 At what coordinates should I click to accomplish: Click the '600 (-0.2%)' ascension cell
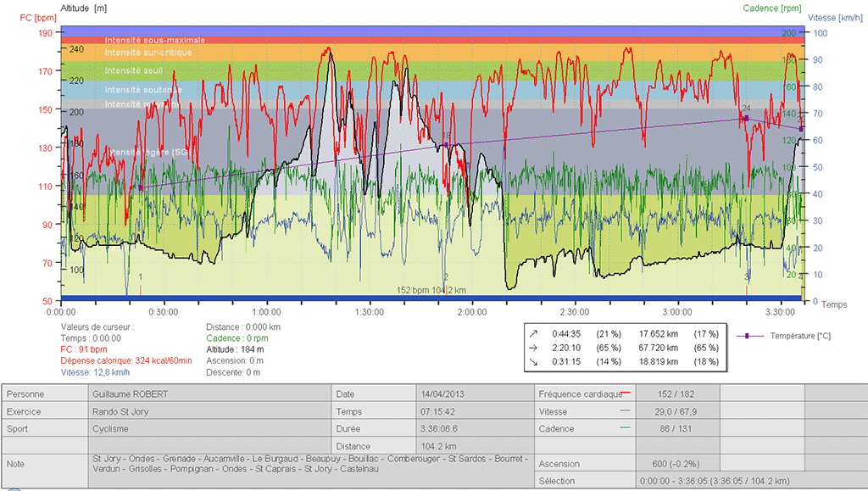click(677, 464)
